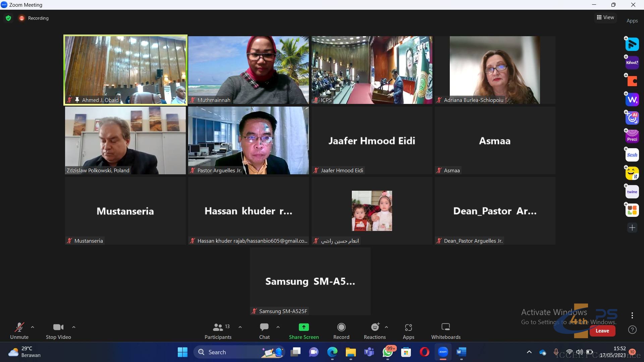The height and width of the screenshot is (362, 644).
Task: Open the View layout menu
Action: click(x=605, y=17)
